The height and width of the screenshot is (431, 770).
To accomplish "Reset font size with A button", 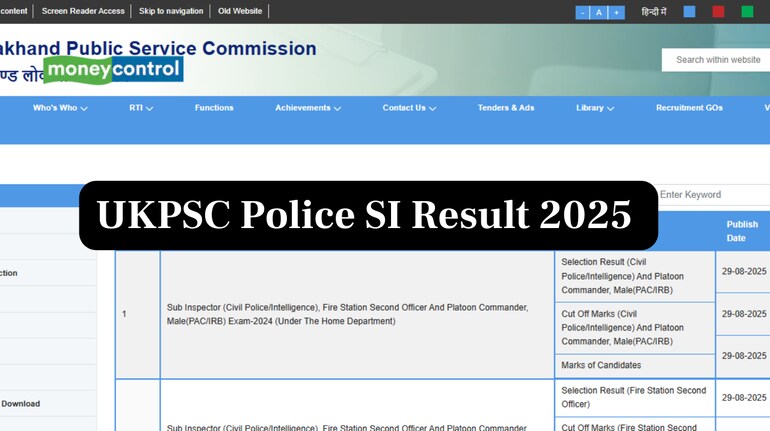I will coord(599,12).
